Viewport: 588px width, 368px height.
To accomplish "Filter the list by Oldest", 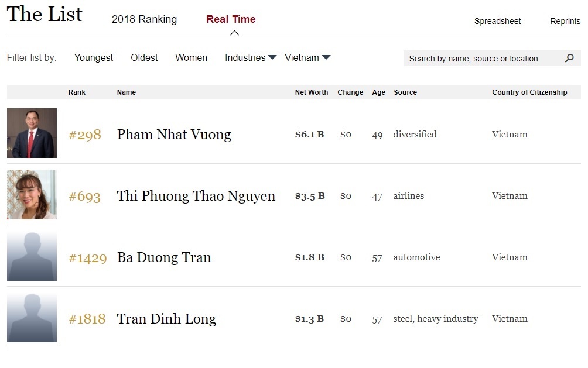I will (144, 57).
